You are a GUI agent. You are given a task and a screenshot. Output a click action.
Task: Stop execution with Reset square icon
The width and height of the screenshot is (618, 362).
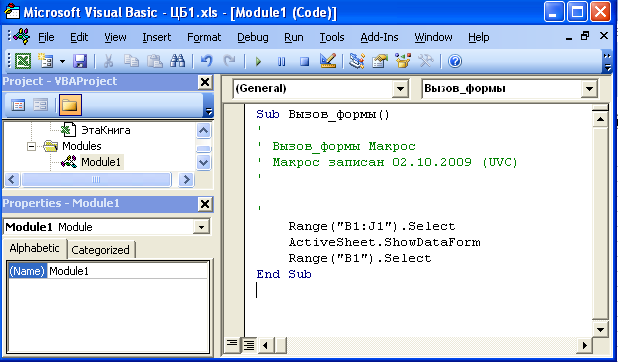304,62
